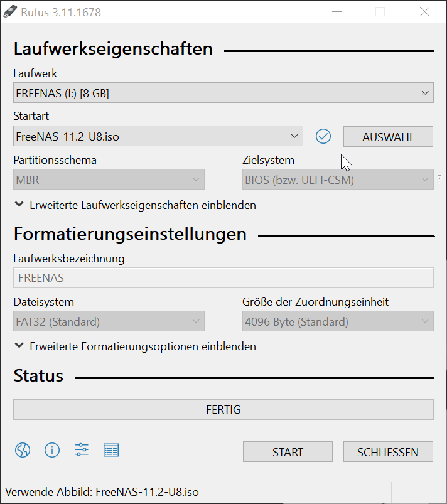Screen dimensions: 447x504
Task: Click the Laufwerksbezeichnung FREENAS field
Action: pos(223,277)
